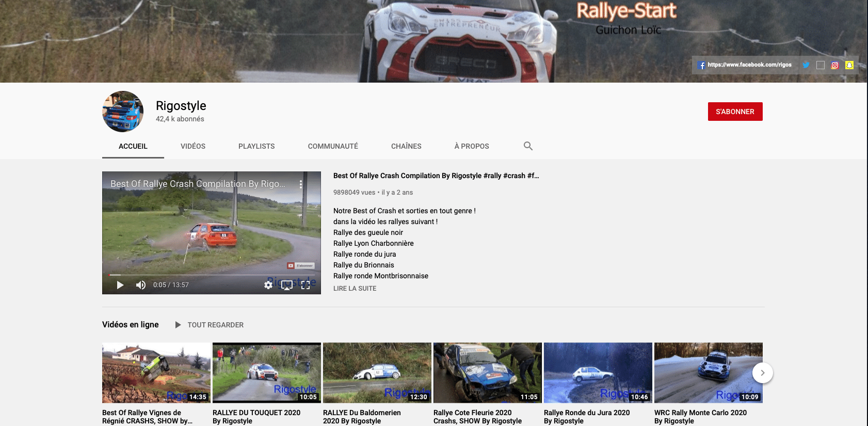Search the channel with the magnifier icon
Screen dimensions: 868x426
pyautogui.click(x=528, y=146)
